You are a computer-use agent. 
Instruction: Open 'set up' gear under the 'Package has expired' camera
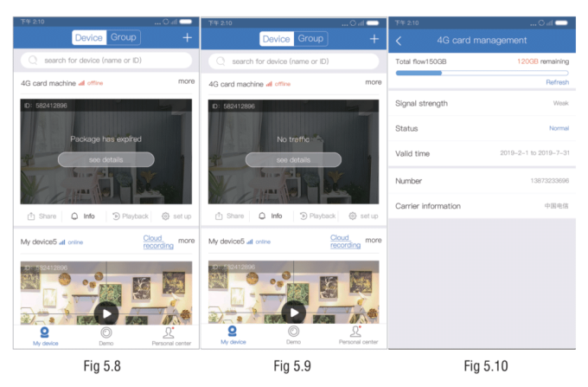tap(176, 216)
